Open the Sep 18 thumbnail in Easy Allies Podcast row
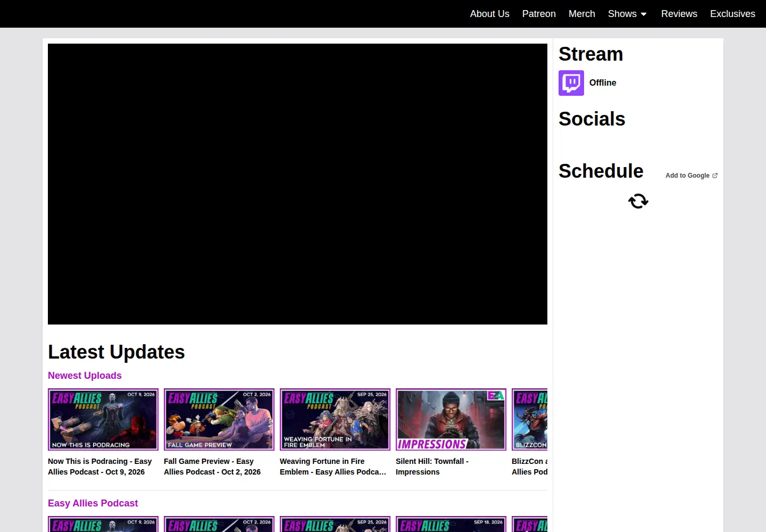Image resolution: width=766 pixels, height=532 pixels. [451, 524]
